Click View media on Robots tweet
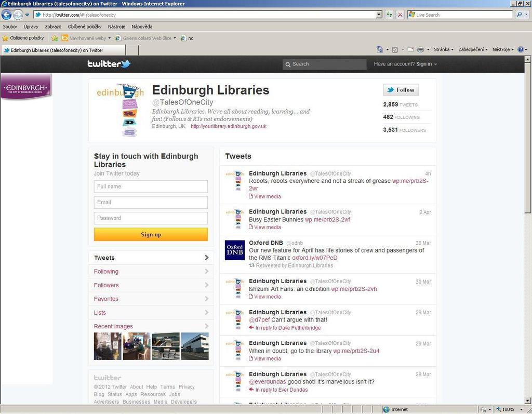532x414 pixels. [x=265, y=196]
